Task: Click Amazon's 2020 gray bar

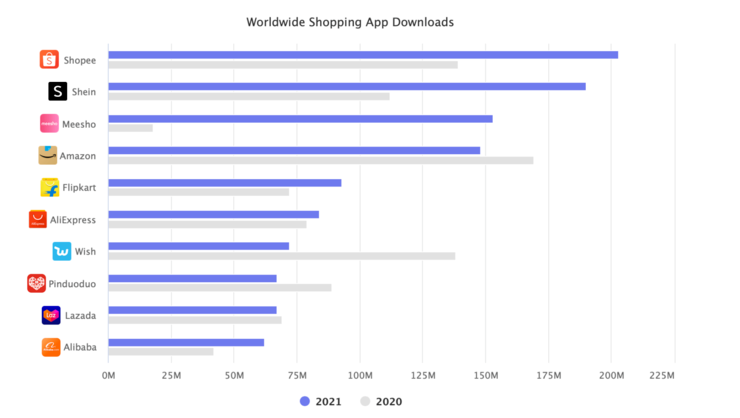Action: tap(321, 160)
